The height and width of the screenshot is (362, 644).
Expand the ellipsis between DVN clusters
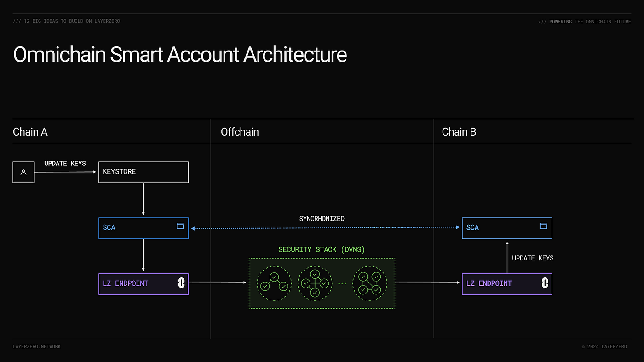342,283
